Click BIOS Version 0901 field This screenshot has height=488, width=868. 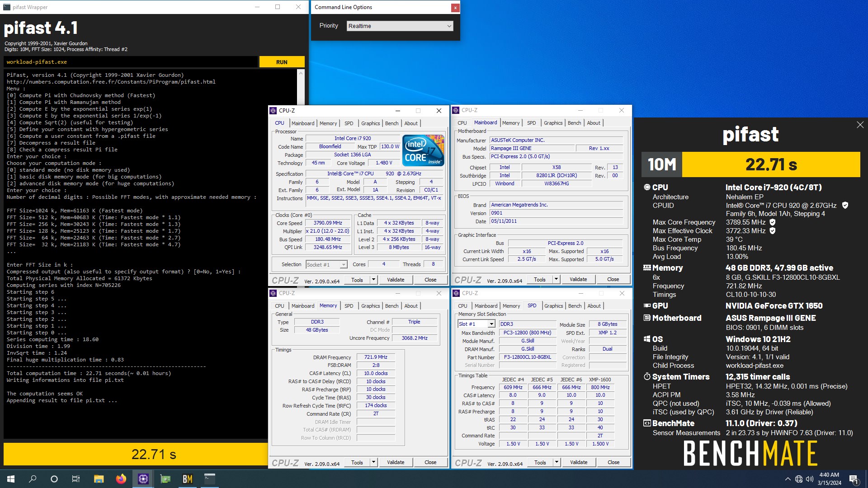pos(557,213)
